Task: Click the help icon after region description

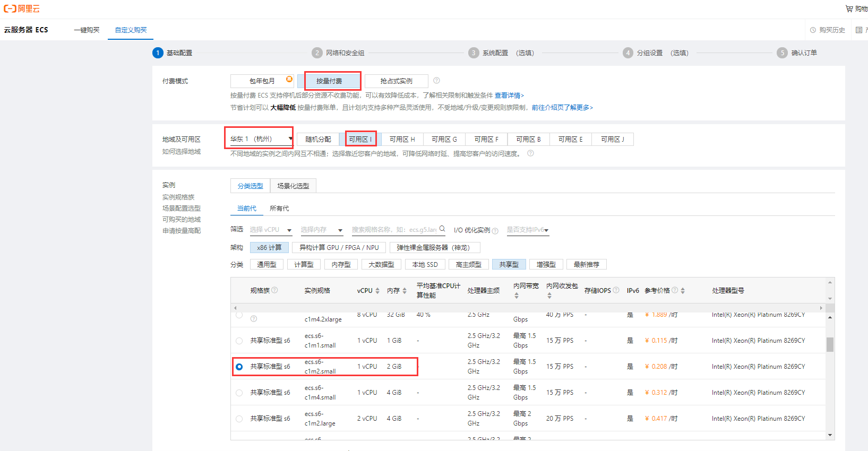Action: point(530,153)
